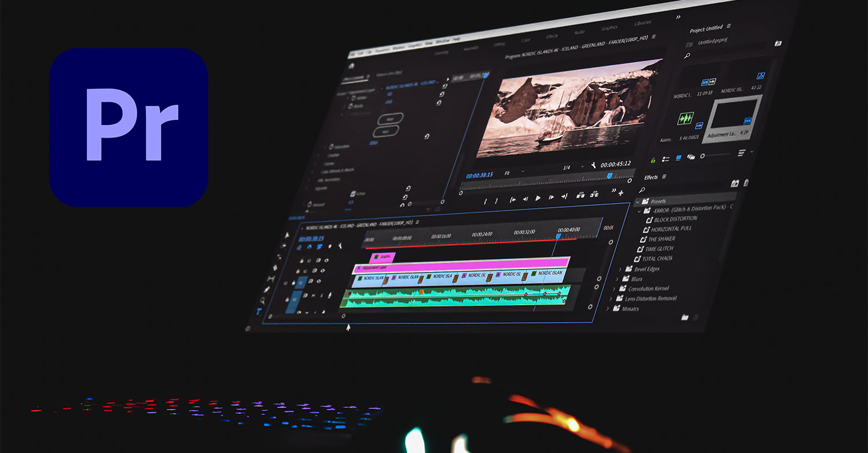
Task: Collapse the -ERROR- Glitch & Distortion Pack folder
Action: click(641, 211)
